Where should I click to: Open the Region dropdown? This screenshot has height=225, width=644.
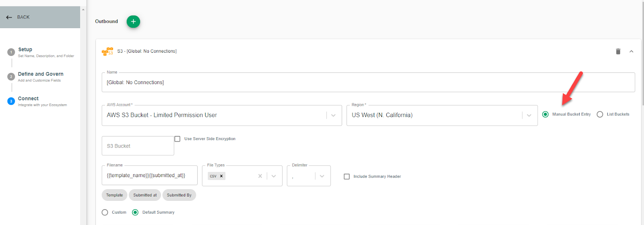tap(529, 115)
